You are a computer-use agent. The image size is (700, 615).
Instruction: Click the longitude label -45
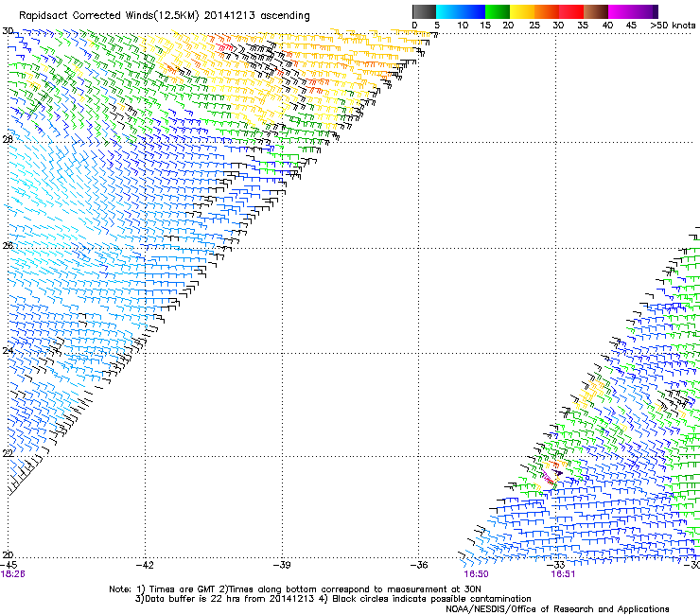coord(9,565)
